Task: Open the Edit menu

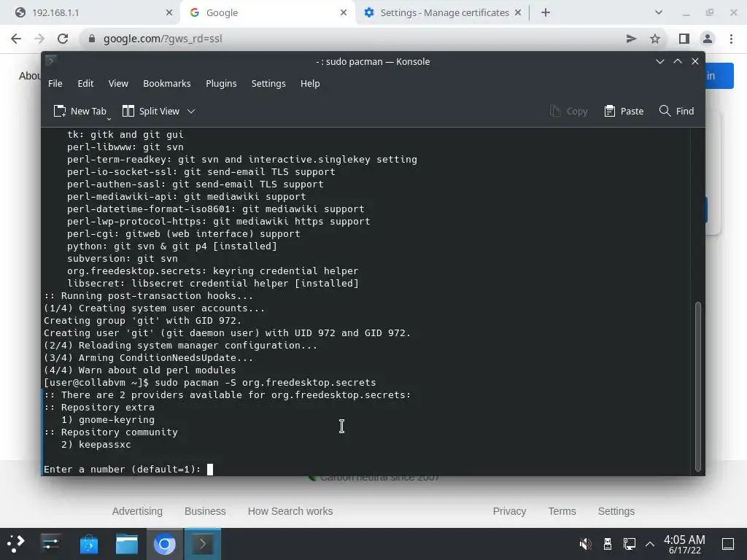Action: (x=85, y=83)
